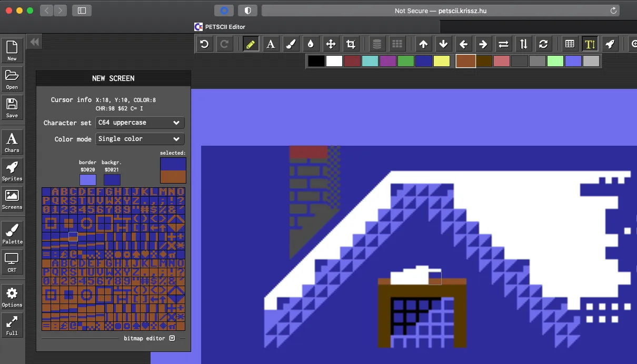The height and width of the screenshot is (364, 637).
Task: Open the Options gear panel
Action: pyautogui.click(x=12, y=297)
